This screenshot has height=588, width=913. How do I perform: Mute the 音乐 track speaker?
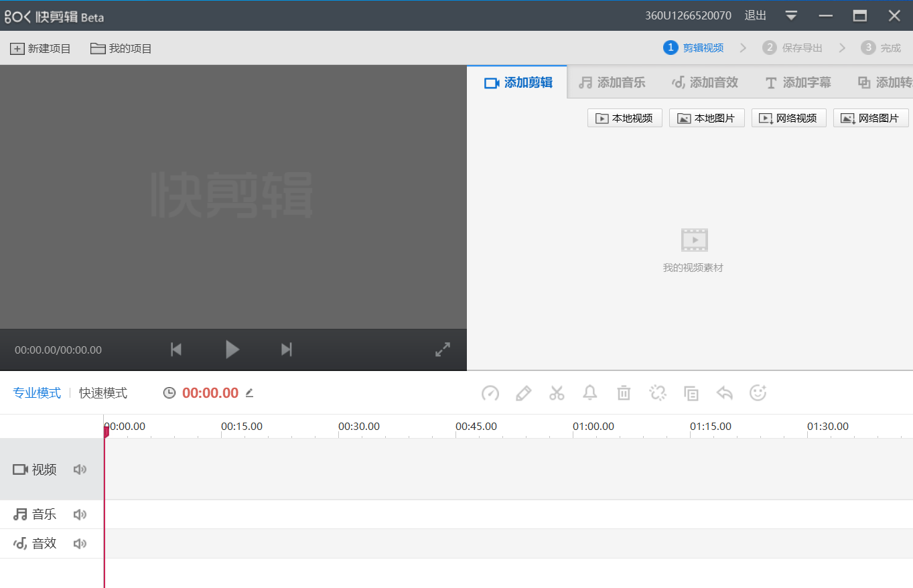pyautogui.click(x=80, y=514)
